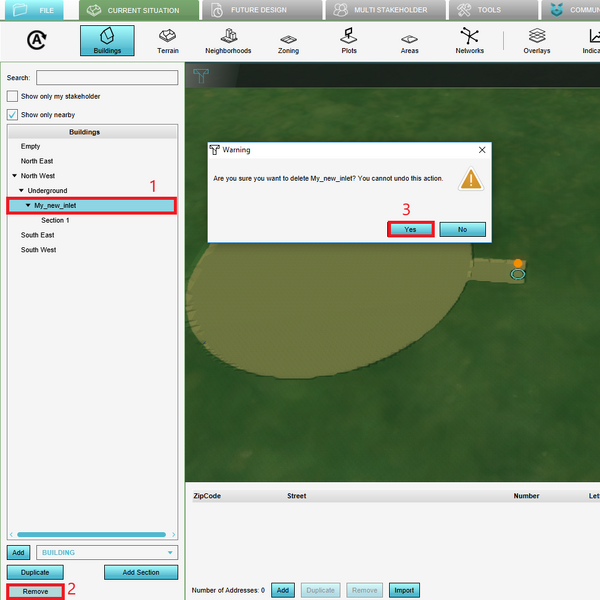Enable Show only my stakeholder checkbox
600x600 pixels.
pyautogui.click(x=12, y=96)
